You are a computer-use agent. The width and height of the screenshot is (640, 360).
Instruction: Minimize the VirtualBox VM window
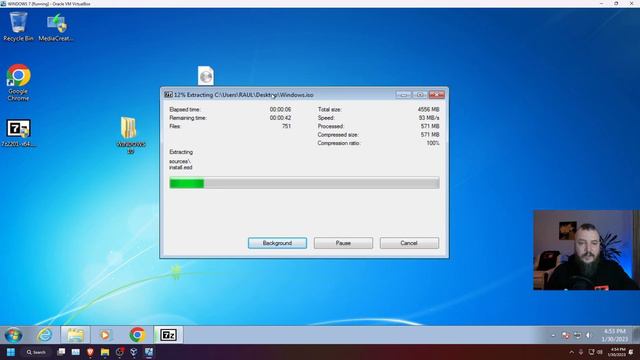coord(602,3)
